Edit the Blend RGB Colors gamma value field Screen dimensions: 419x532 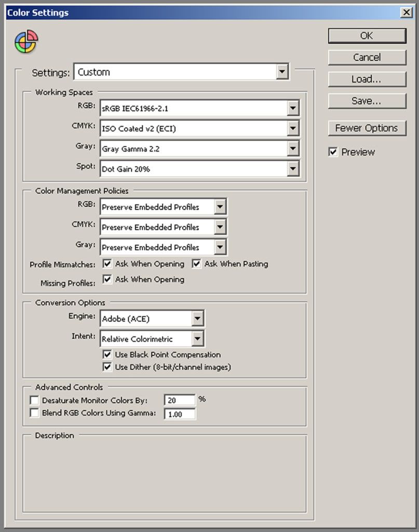click(180, 414)
